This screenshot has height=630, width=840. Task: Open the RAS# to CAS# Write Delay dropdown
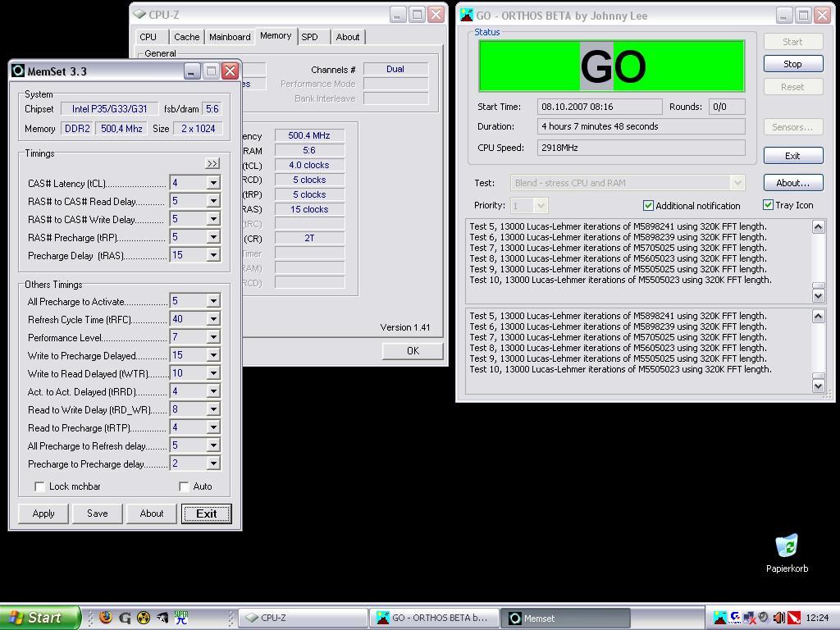tap(213, 219)
